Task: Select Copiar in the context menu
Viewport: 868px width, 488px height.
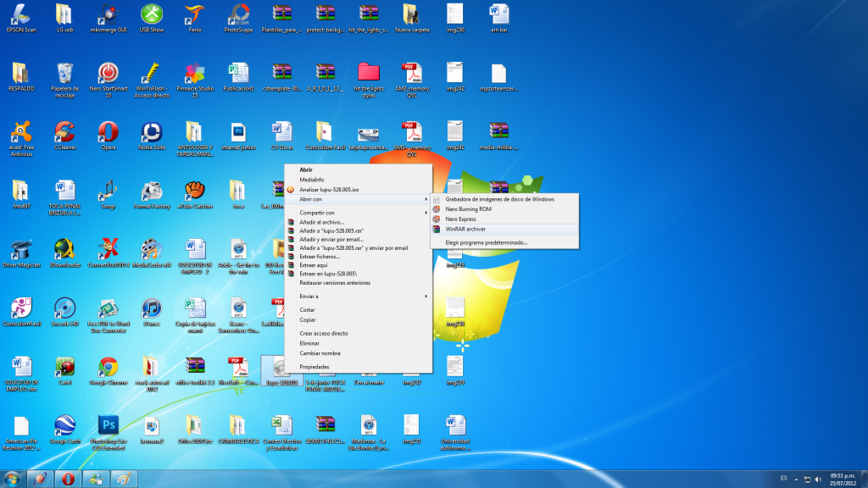Action: tap(359, 319)
